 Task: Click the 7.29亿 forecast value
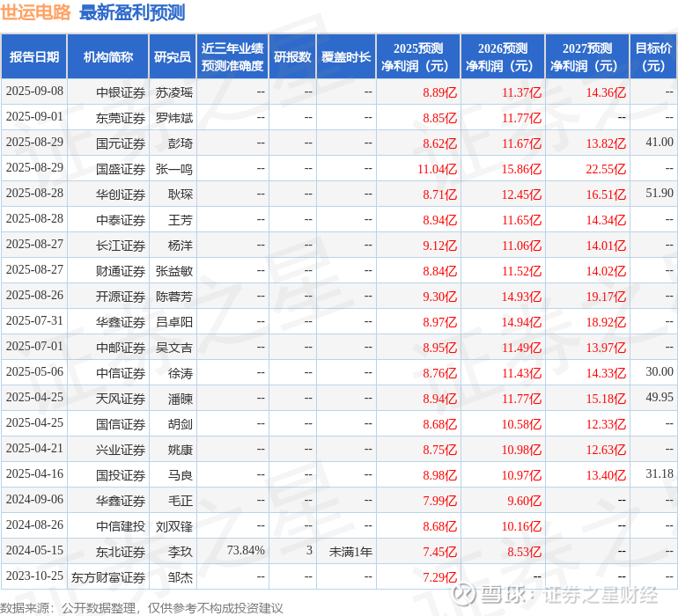coord(439,577)
